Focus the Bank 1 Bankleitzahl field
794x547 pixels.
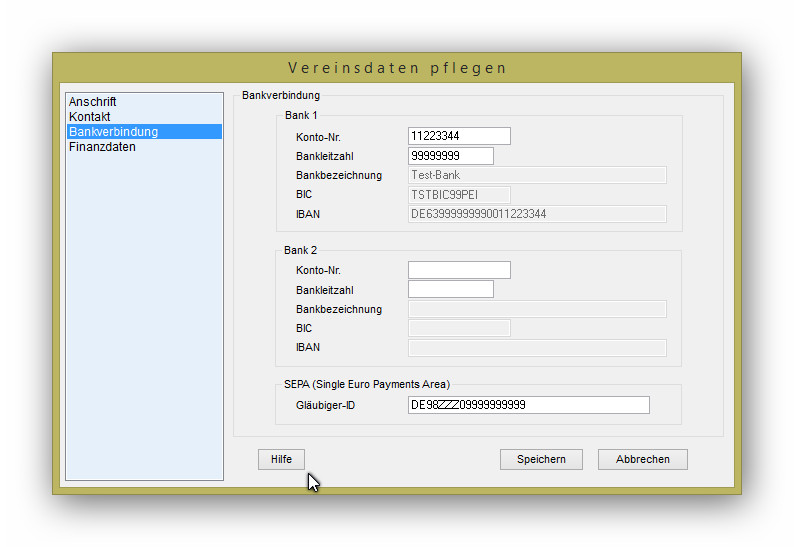pyautogui.click(x=450, y=156)
